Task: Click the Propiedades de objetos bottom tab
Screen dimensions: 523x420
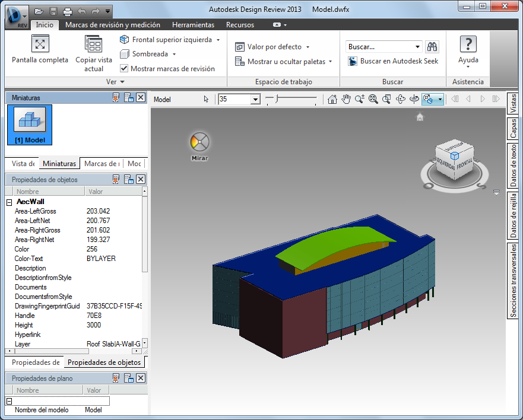Action: point(104,362)
